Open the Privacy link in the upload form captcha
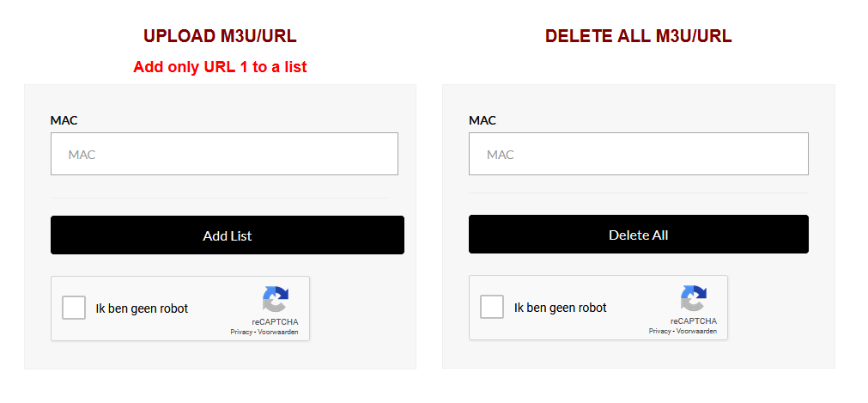The height and width of the screenshot is (403, 868). pos(241,332)
